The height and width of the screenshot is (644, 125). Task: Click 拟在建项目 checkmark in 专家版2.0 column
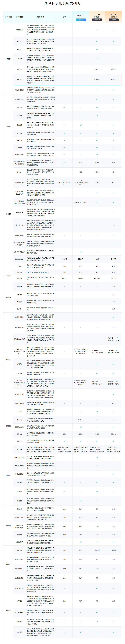[114, 30]
